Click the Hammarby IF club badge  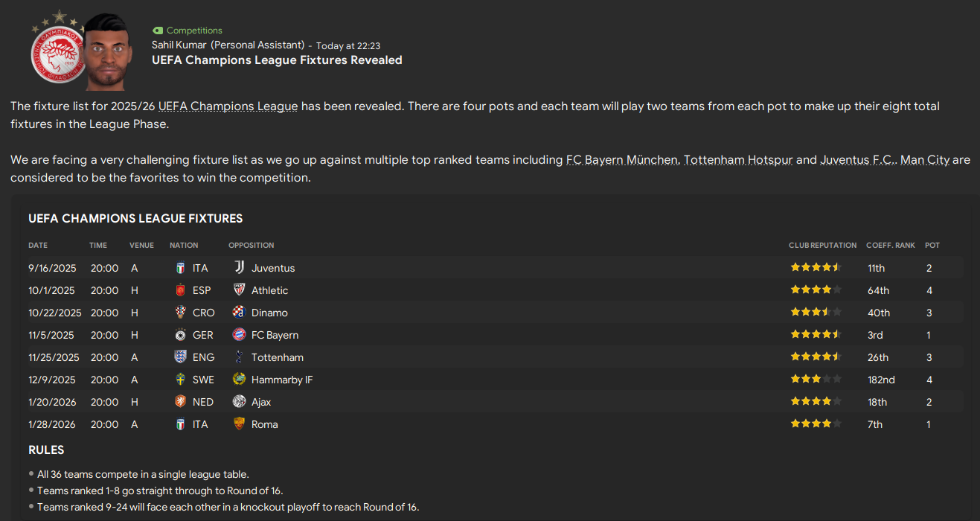point(239,380)
